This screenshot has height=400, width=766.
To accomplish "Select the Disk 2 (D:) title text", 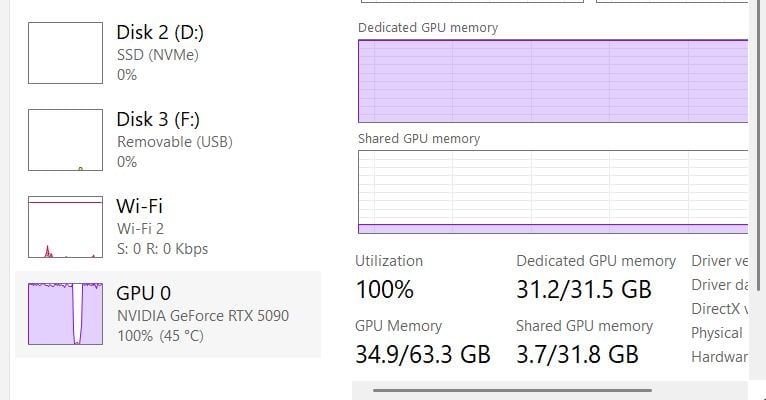I will [160, 32].
